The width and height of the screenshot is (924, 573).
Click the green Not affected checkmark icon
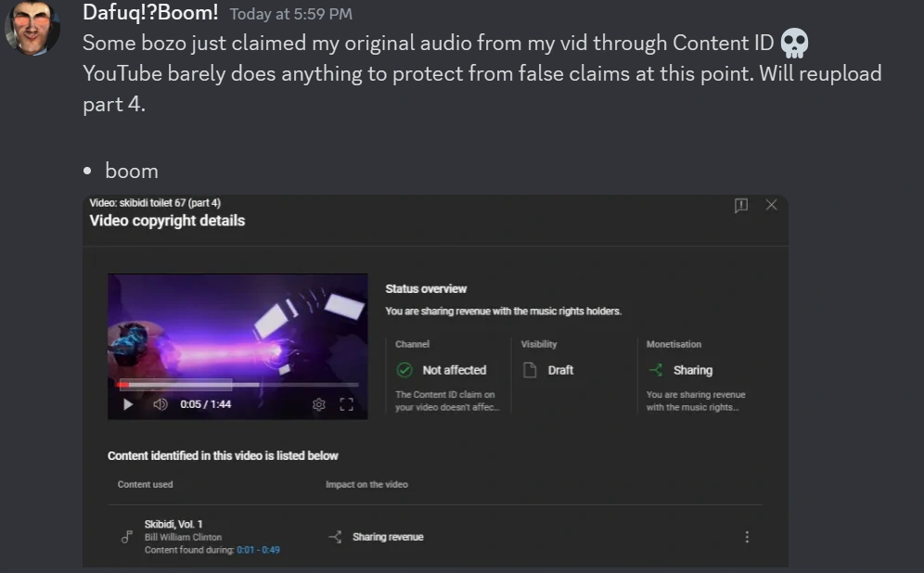[x=404, y=370]
